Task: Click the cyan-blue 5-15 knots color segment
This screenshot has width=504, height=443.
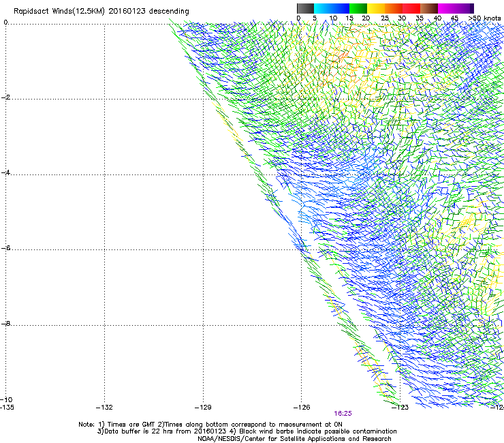Action: coord(332,8)
